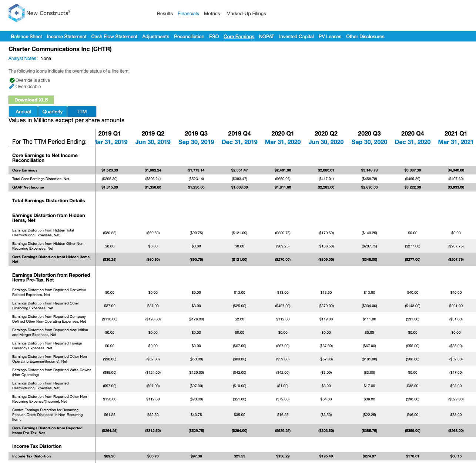Click the Core Earnings row label
This screenshot has width=476, height=463.
point(25,170)
